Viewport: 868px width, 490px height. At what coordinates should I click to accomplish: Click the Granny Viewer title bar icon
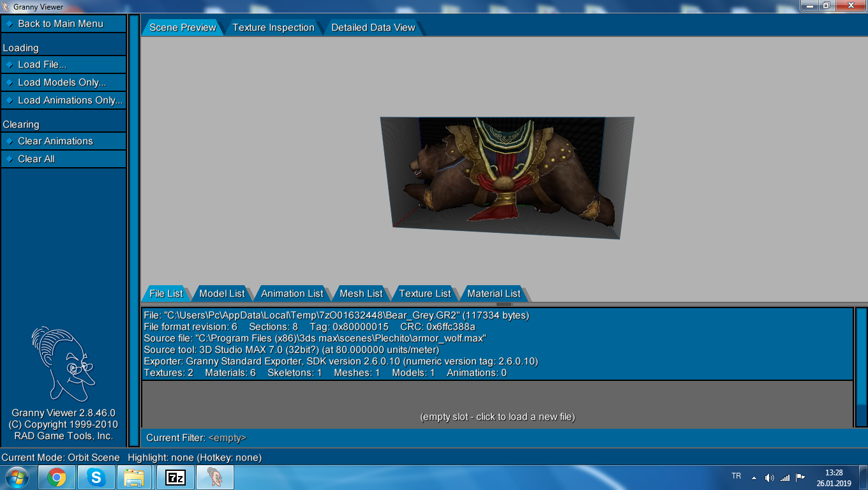pyautogui.click(x=6, y=6)
